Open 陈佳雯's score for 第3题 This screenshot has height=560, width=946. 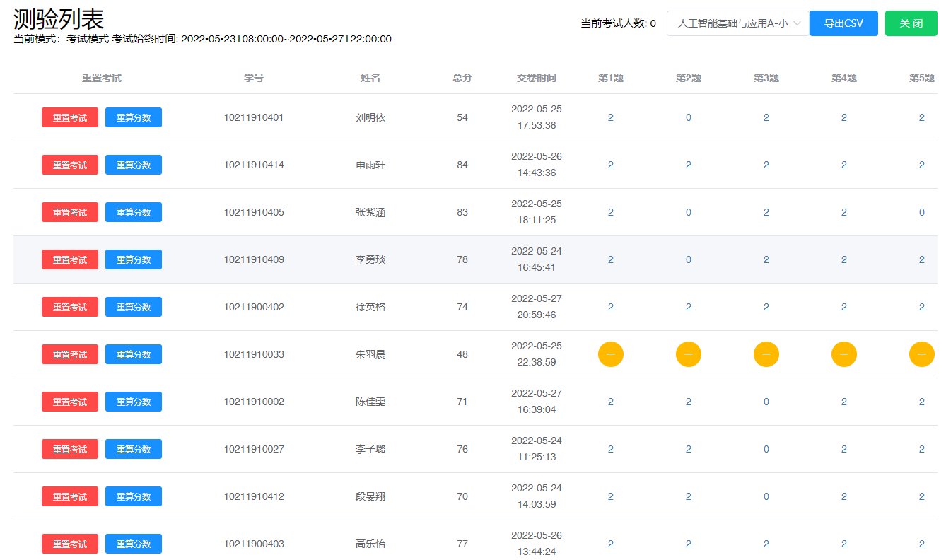[x=766, y=402]
